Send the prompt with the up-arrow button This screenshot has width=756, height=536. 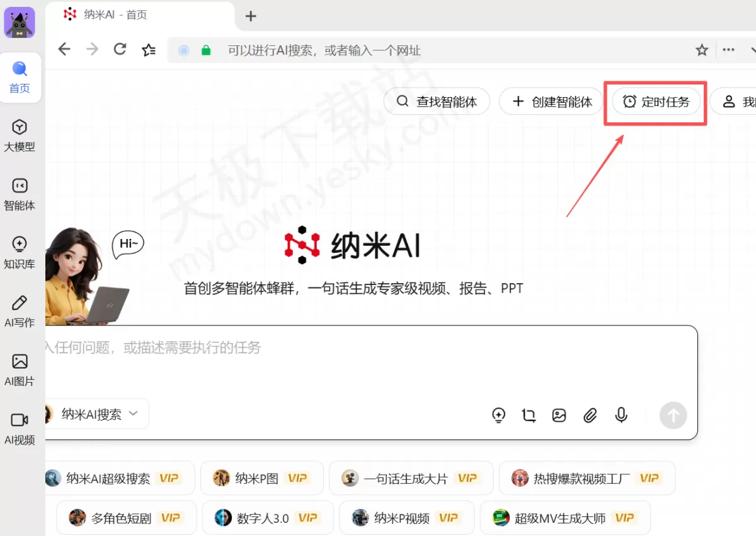tap(673, 415)
